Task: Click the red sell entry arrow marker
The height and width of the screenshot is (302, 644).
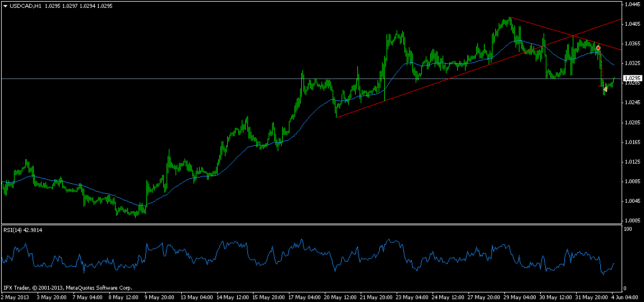Action: click(599, 48)
